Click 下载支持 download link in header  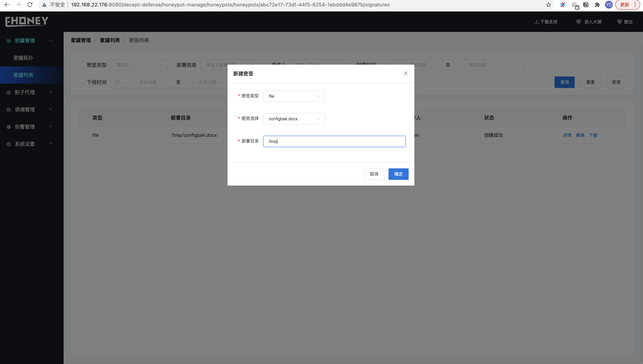click(546, 22)
